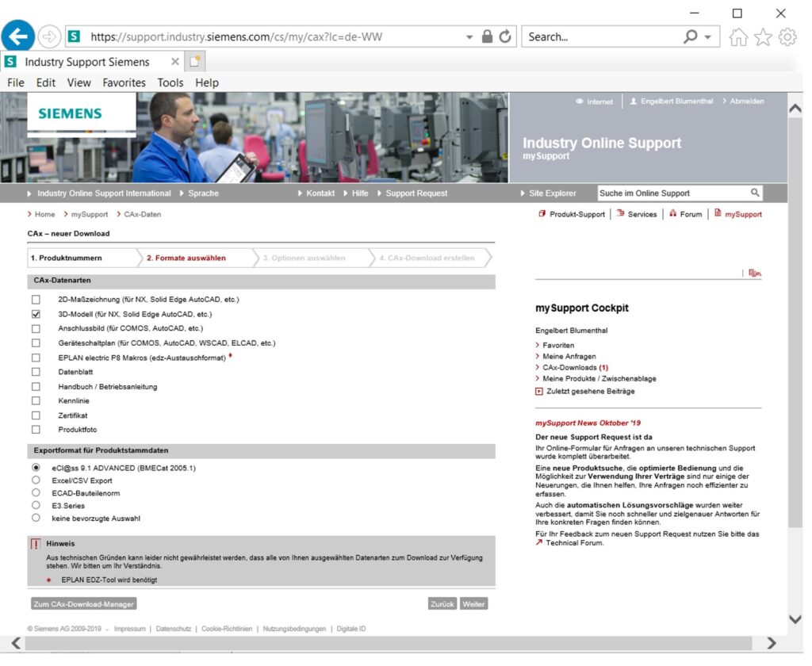Select keine bevorzugte Auswahl radio button

pyautogui.click(x=36, y=518)
